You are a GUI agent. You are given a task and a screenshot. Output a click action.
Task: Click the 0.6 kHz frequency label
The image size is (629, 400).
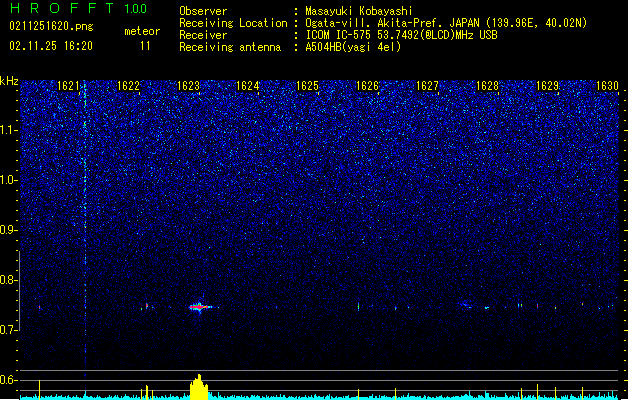coord(9,380)
